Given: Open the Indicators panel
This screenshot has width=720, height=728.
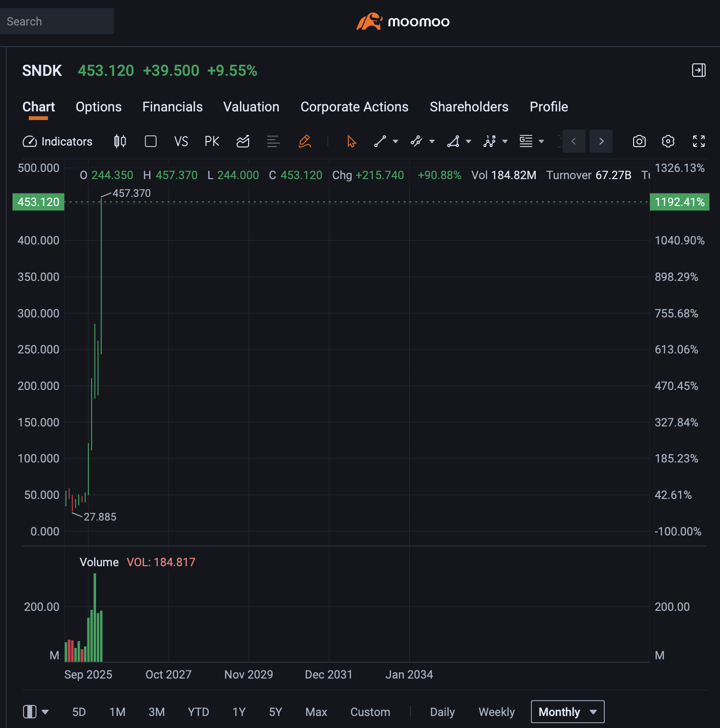Looking at the screenshot, I should pyautogui.click(x=58, y=142).
